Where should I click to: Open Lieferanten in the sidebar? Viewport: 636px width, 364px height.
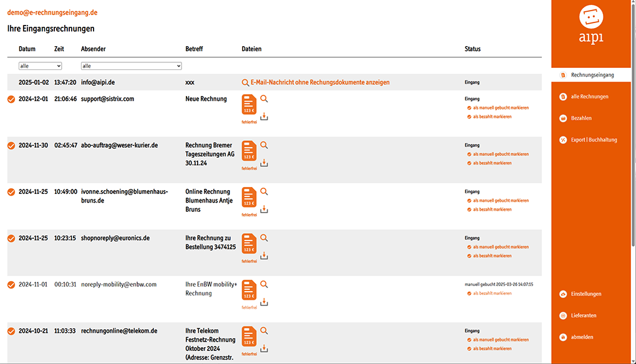click(583, 315)
